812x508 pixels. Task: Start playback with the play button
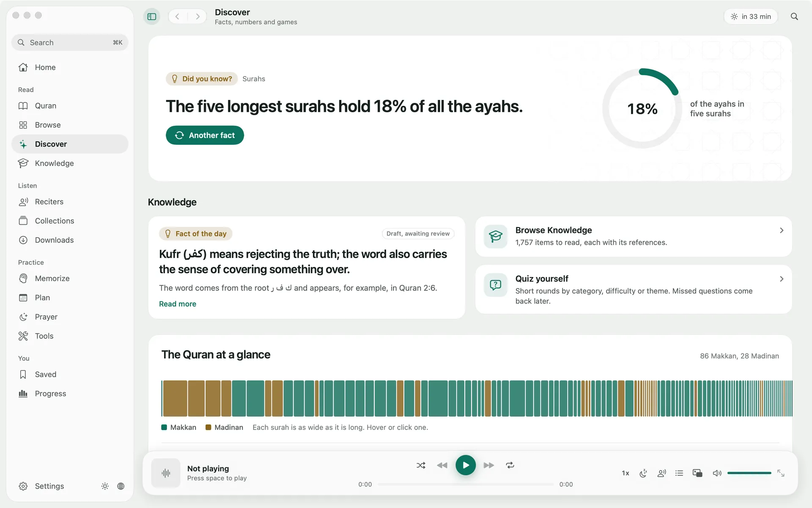click(x=466, y=465)
